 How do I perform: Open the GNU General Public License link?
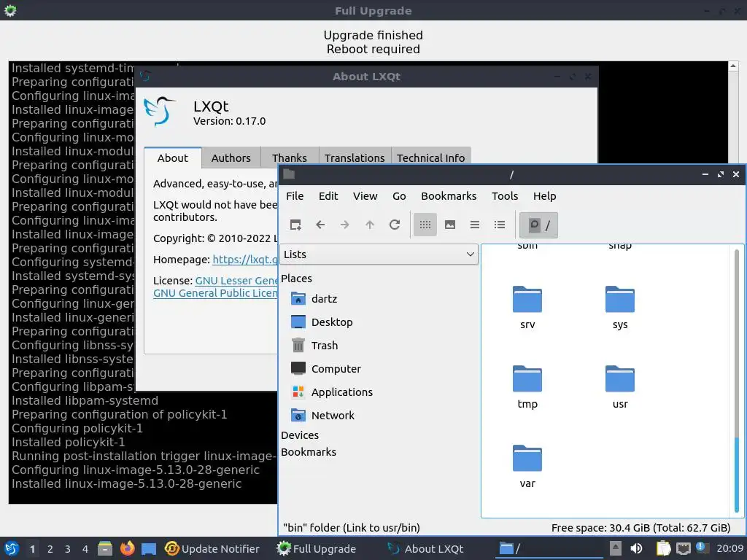(215, 293)
